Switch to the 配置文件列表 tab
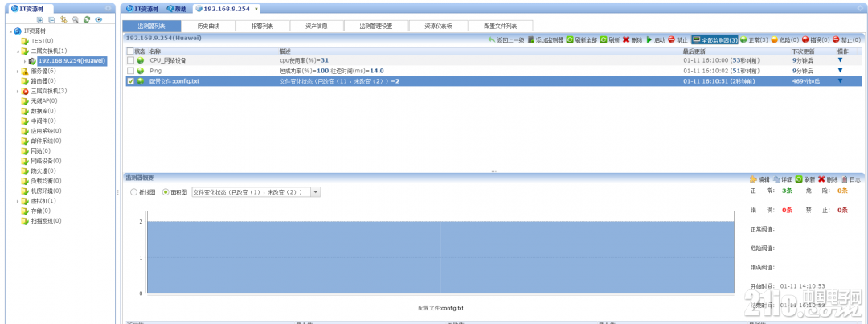Image resolution: width=868 pixels, height=324 pixels. click(501, 26)
